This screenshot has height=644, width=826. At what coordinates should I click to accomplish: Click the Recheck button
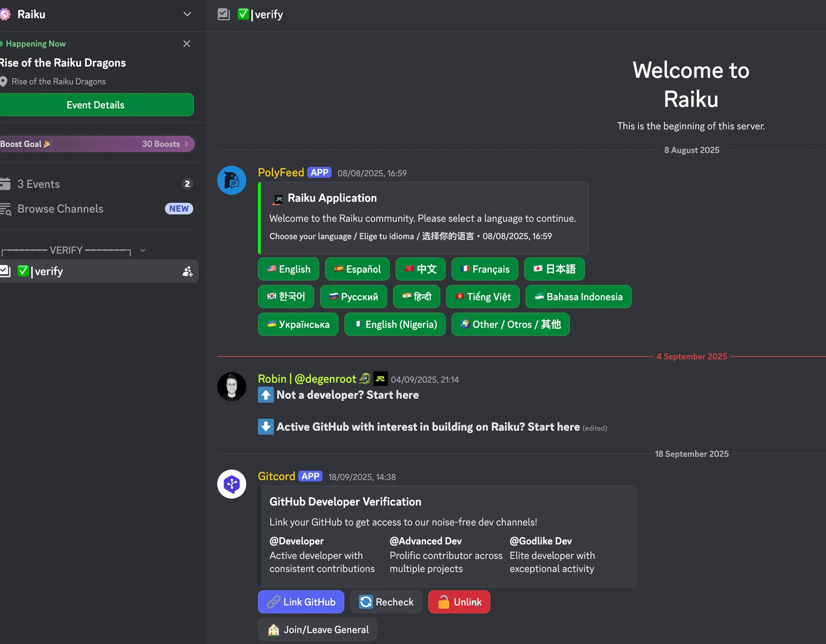[x=386, y=602]
